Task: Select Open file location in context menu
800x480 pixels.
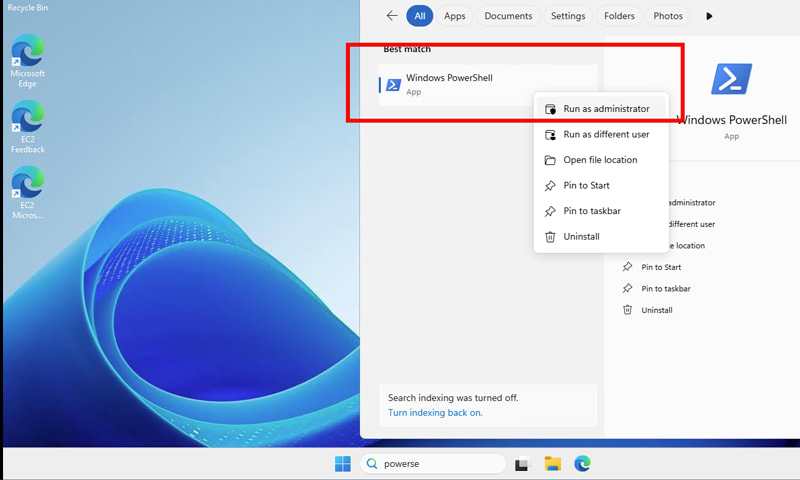Action: (x=601, y=160)
